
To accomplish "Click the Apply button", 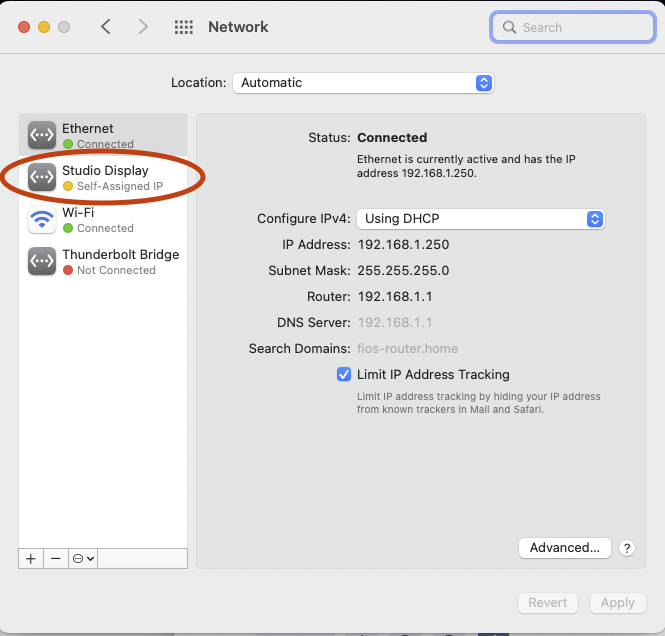I will [618, 603].
